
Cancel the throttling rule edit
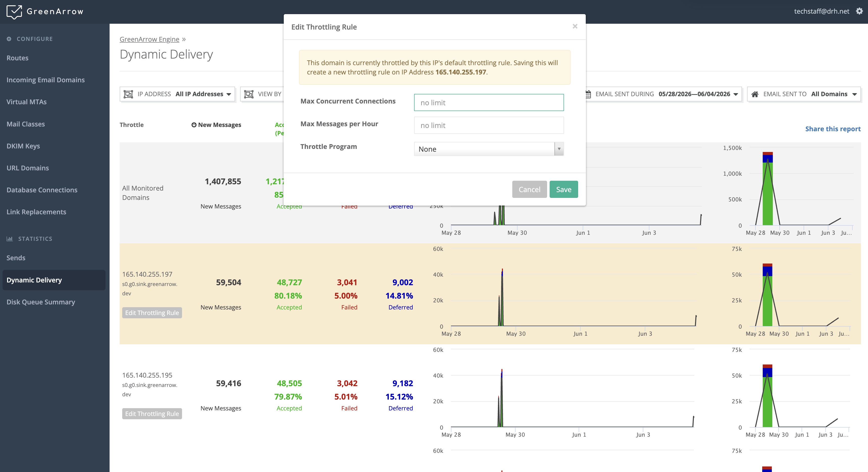point(529,189)
